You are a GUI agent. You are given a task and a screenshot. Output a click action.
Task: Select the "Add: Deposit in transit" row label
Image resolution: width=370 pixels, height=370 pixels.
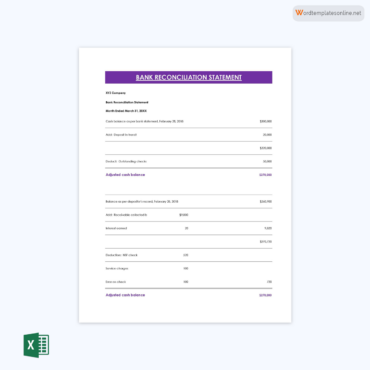(121, 135)
